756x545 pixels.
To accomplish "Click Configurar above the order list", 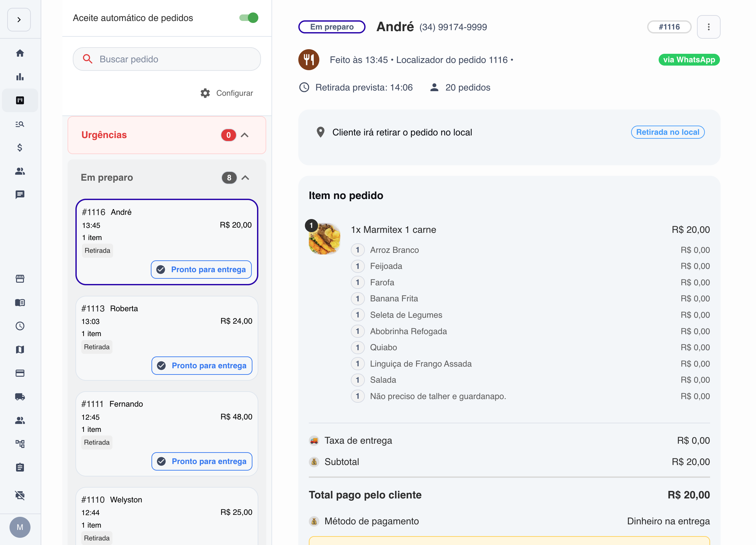I will [227, 93].
